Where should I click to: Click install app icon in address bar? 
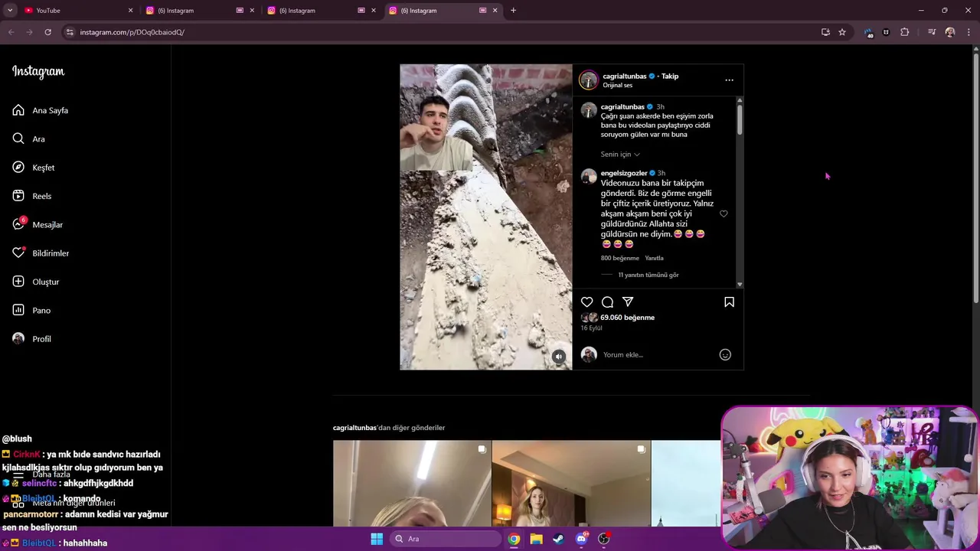point(825,32)
